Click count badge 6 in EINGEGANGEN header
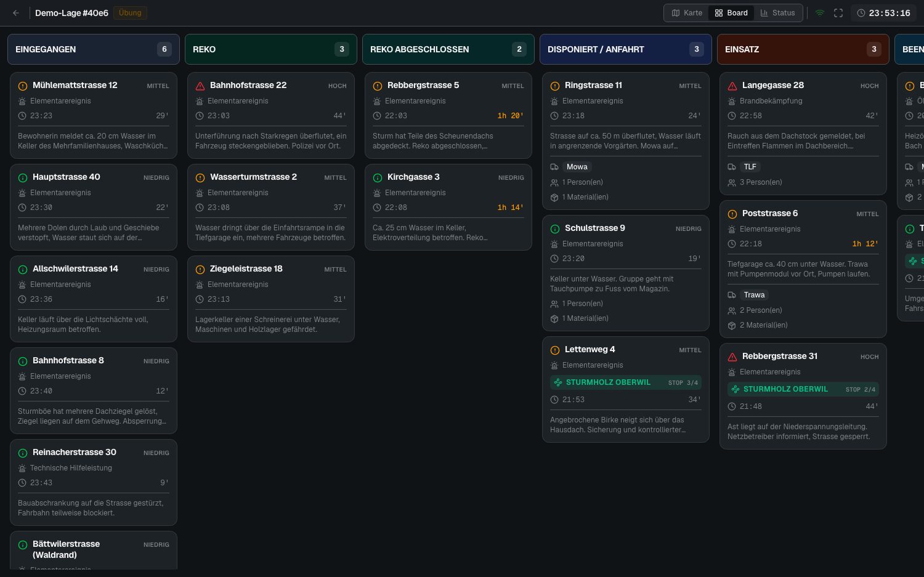 click(164, 49)
